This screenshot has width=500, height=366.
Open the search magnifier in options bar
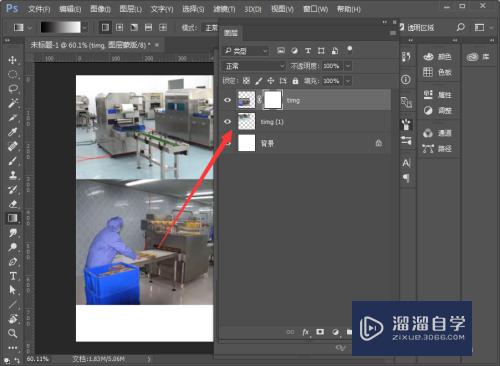click(461, 27)
